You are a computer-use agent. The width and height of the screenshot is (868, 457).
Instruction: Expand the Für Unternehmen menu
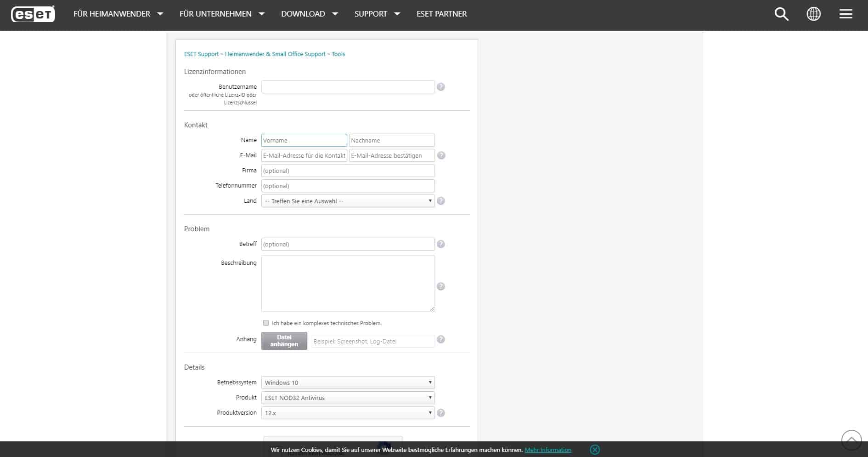[222, 14]
